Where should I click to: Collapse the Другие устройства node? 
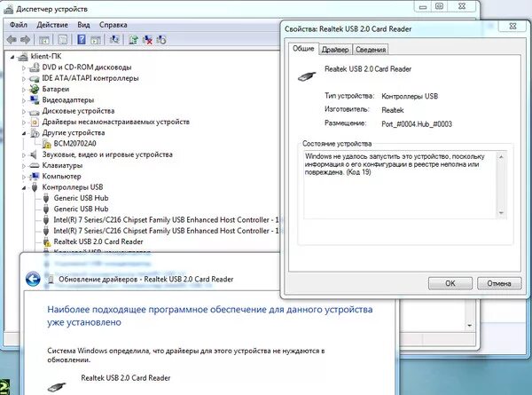coord(24,133)
